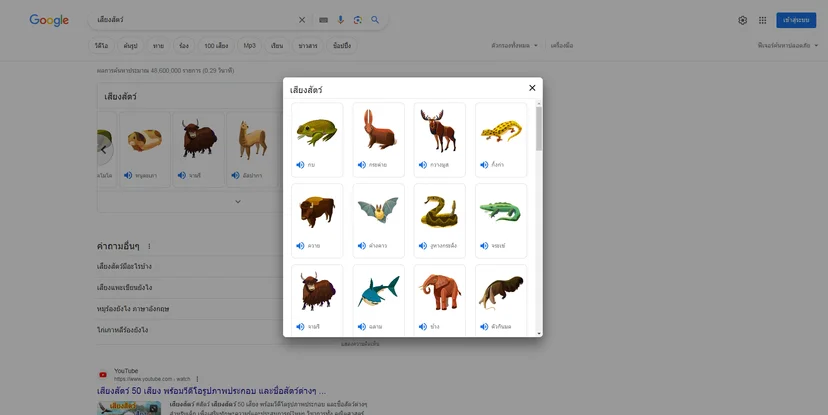Click the rabbit picture card

point(379,139)
